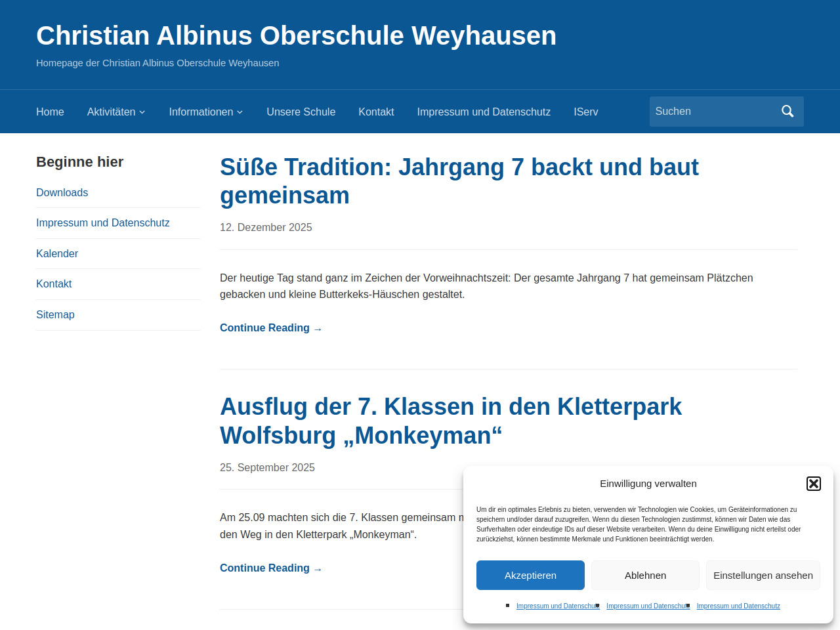Open the Downloads sidebar link
The width and height of the screenshot is (840, 630).
coord(62,192)
